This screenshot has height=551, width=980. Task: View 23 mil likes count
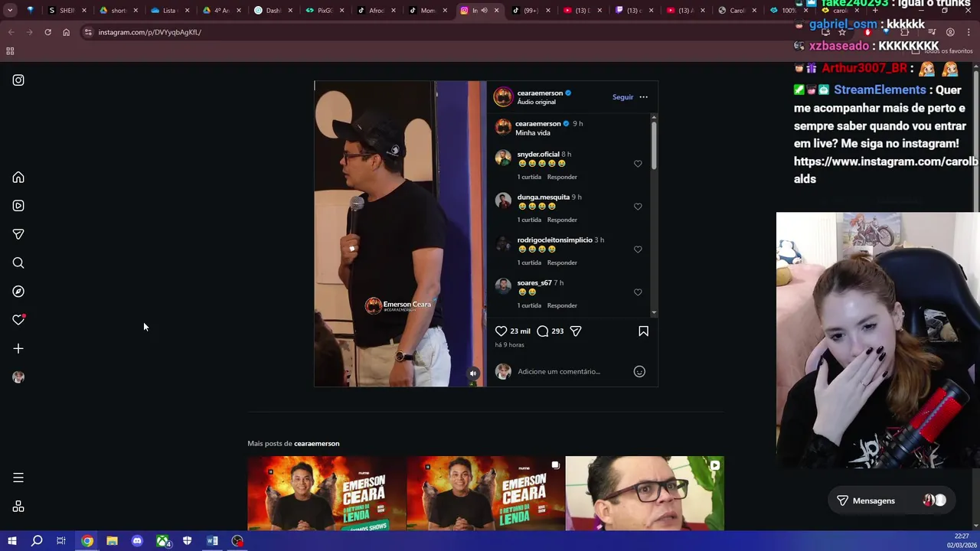(521, 331)
